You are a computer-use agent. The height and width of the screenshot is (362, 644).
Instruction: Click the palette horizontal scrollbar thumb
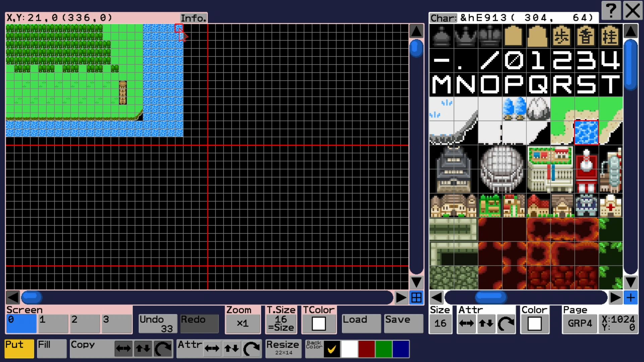tap(491, 297)
